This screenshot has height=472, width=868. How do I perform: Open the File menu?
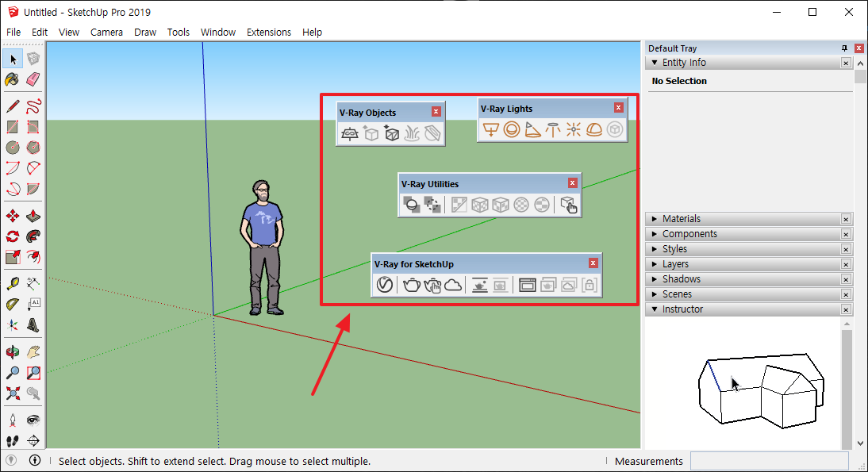pos(13,32)
